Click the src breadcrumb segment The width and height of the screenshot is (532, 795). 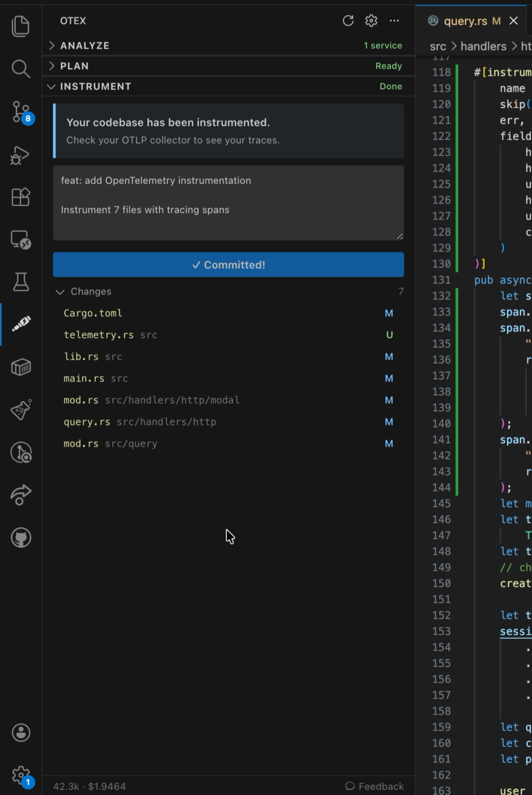point(438,46)
